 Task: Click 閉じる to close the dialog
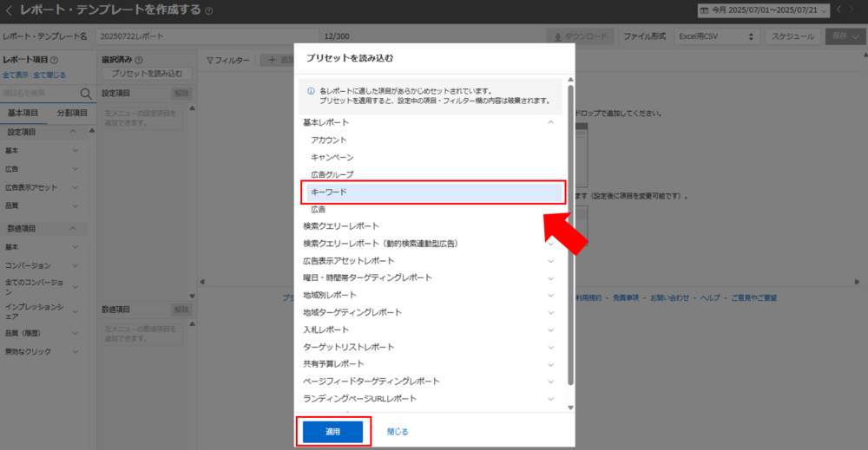click(398, 432)
